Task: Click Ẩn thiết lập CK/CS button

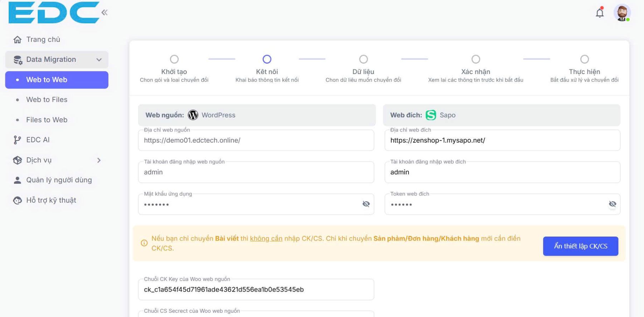Action: pyautogui.click(x=580, y=246)
